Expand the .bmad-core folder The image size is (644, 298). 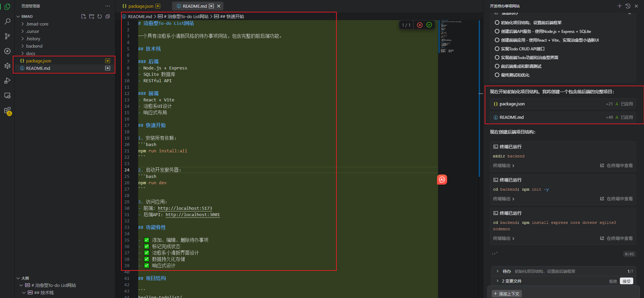[22, 24]
